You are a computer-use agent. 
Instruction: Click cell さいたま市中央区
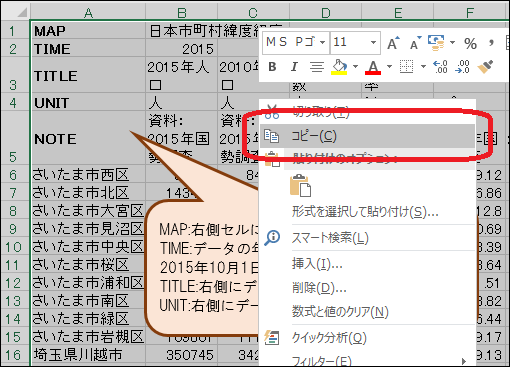88,247
